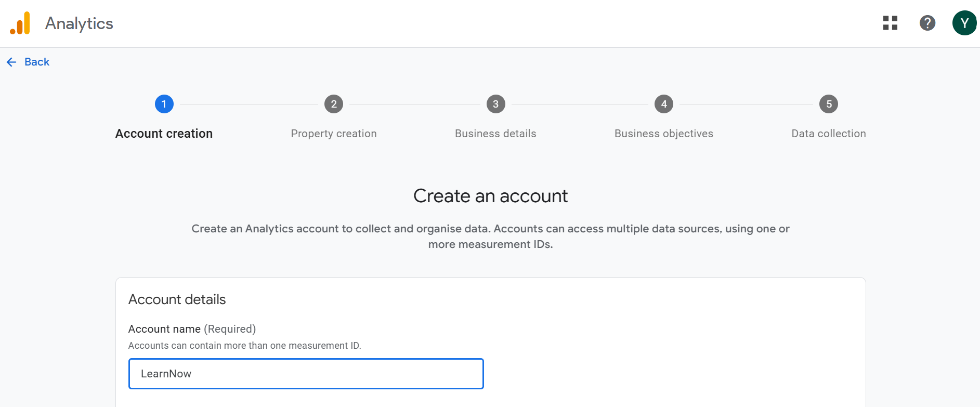
Task: Click the Back link
Action: (37, 62)
